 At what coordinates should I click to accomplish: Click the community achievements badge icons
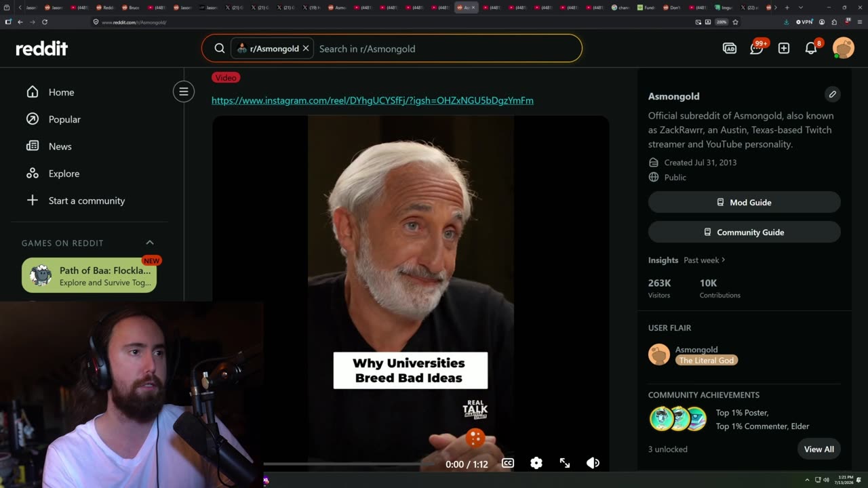click(x=678, y=419)
